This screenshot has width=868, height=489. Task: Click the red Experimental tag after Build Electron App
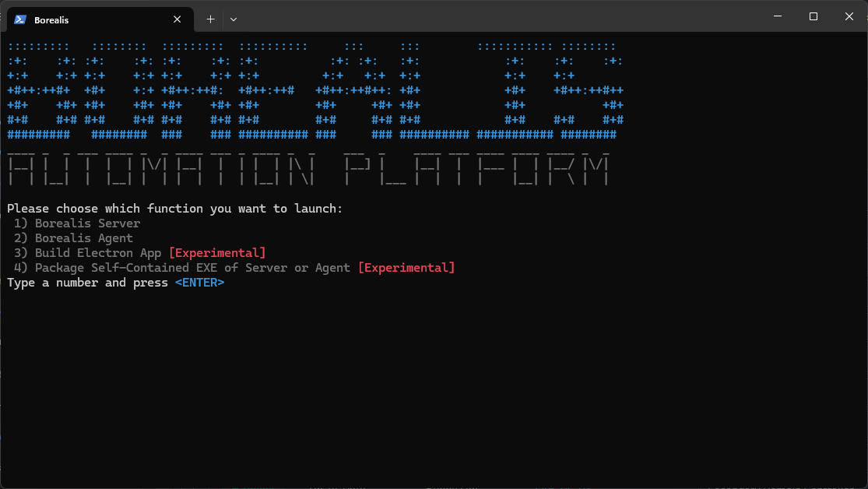(x=217, y=253)
